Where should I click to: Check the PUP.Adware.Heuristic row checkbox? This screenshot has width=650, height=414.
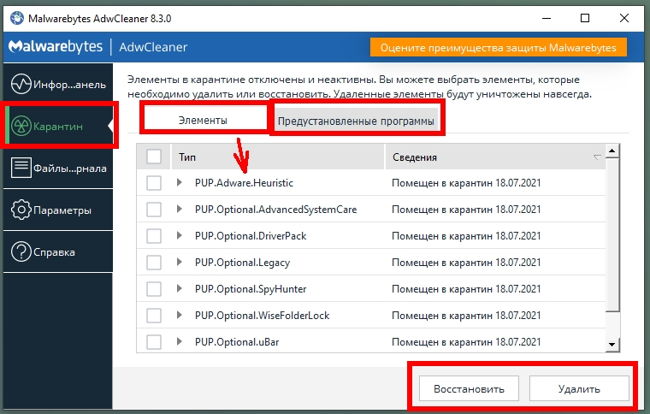click(154, 183)
